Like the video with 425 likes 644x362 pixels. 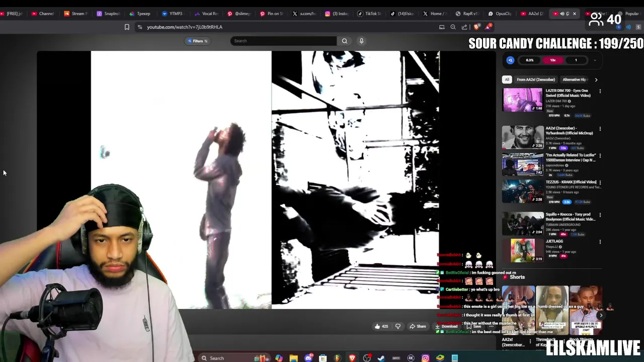coord(381,326)
